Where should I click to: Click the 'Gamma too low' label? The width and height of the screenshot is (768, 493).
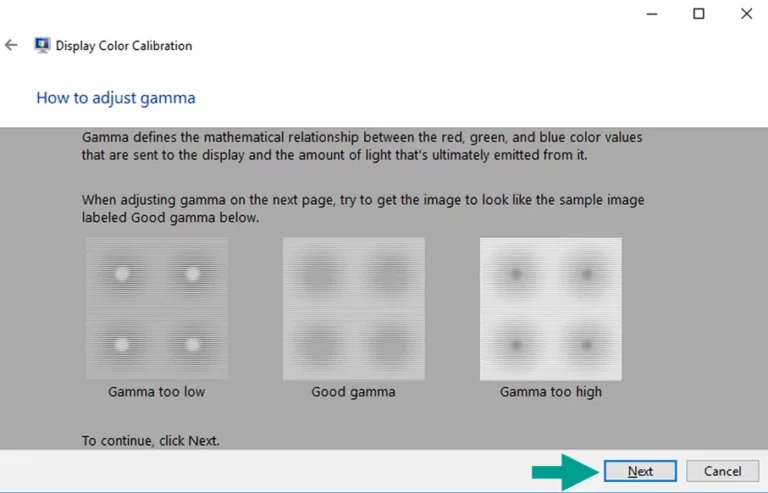pyautogui.click(x=157, y=392)
